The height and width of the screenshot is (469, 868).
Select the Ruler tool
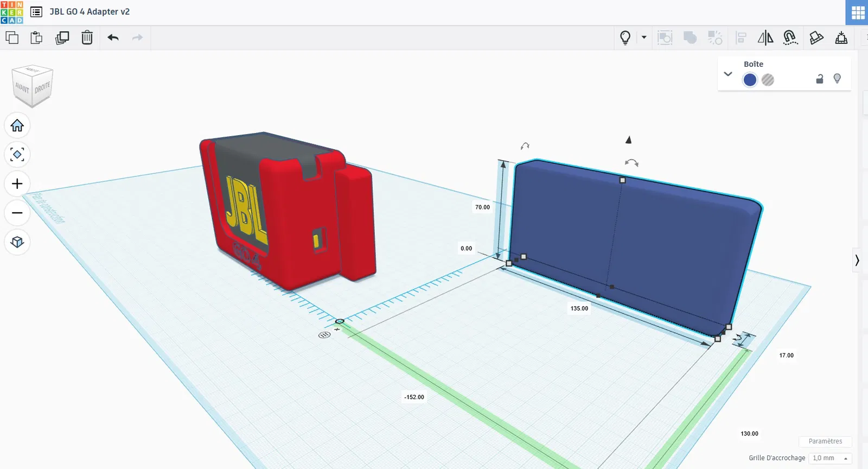[841, 37]
